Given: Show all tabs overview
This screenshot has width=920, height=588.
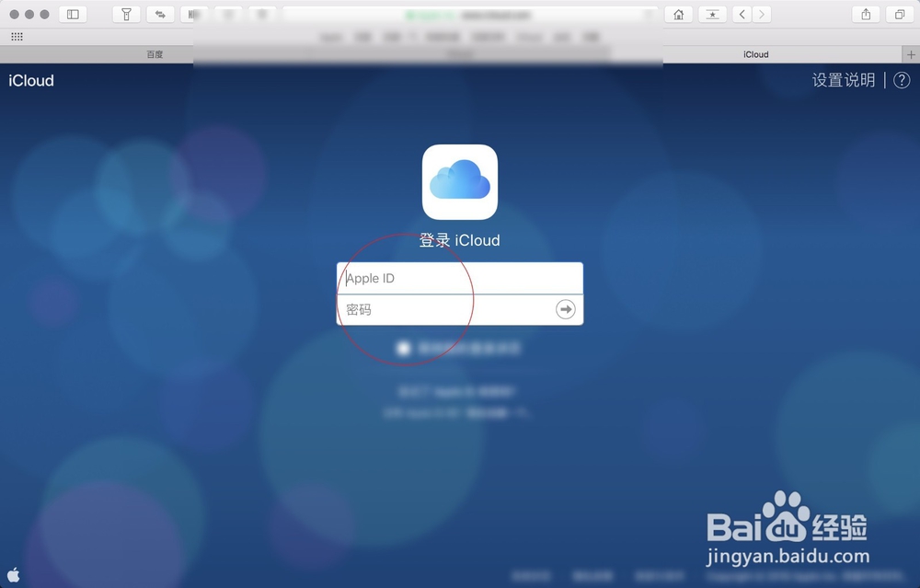Looking at the screenshot, I should point(900,14).
